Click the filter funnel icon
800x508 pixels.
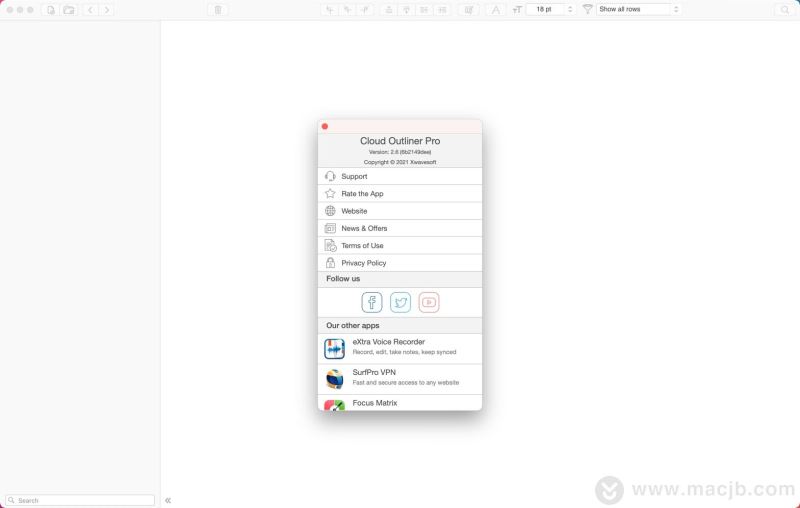click(587, 9)
